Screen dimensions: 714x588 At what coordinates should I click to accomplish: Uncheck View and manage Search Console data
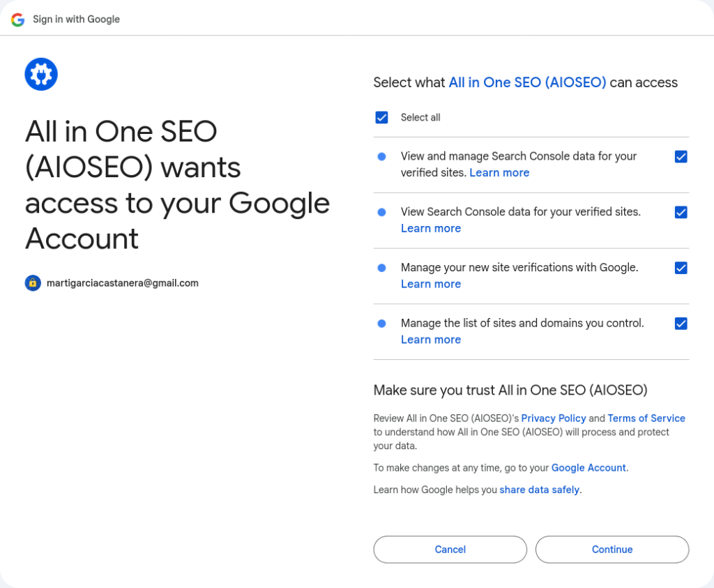pyautogui.click(x=681, y=157)
